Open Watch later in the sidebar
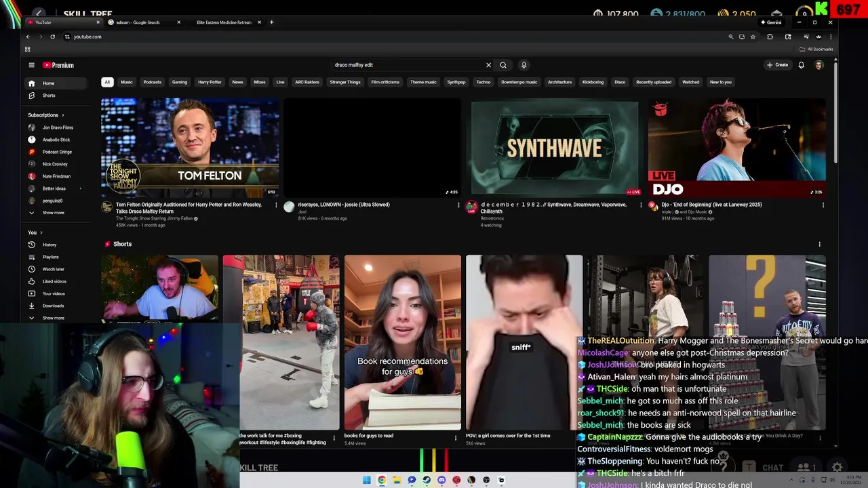This screenshot has height=488, width=868. 56,269
